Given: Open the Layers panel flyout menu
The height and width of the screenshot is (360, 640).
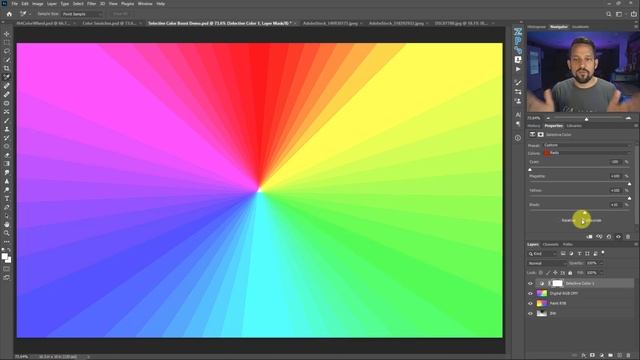Looking at the screenshot, I should (636, 244).
